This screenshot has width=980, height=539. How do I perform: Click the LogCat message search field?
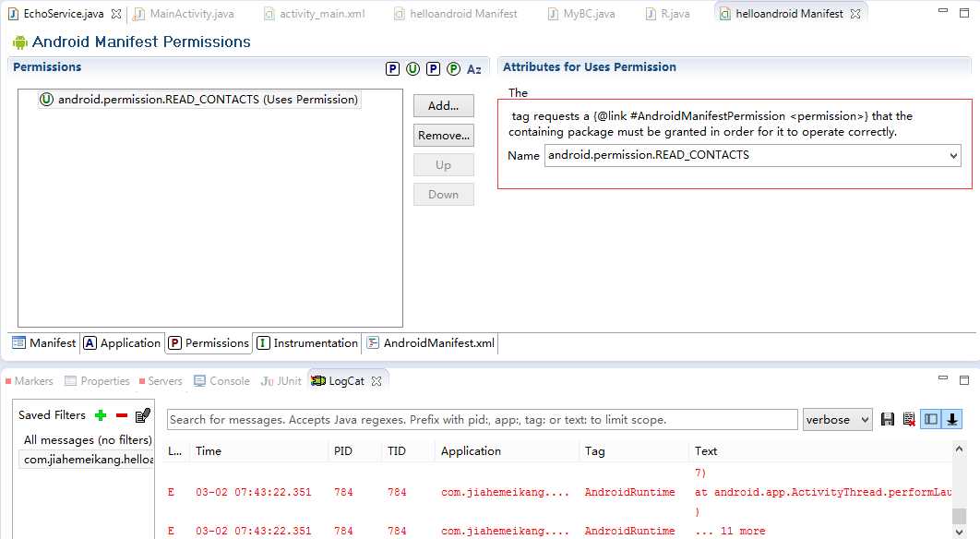[483, 420]
